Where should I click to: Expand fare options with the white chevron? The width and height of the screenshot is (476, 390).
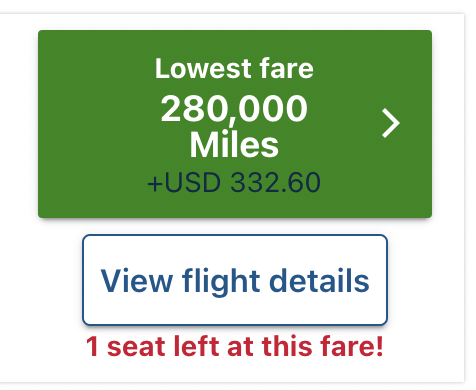[391, 123]
